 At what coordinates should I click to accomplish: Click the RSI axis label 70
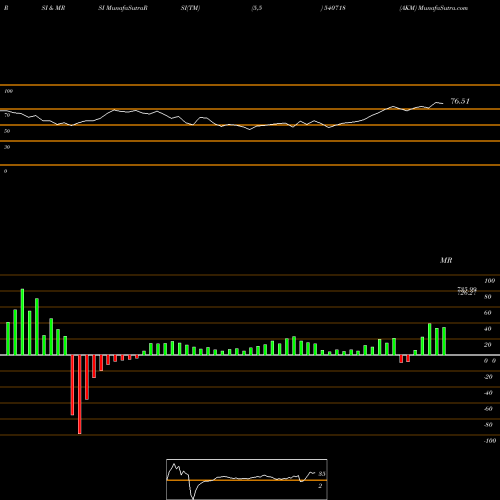(x=7, y=115)
